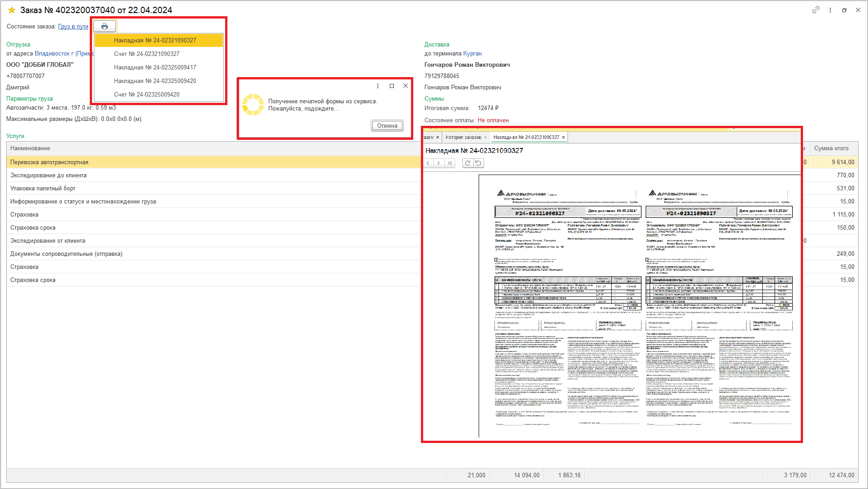868x489 pixels.
Task: Open the three-dot menu in the window header
Action: (x=830, y=10)
